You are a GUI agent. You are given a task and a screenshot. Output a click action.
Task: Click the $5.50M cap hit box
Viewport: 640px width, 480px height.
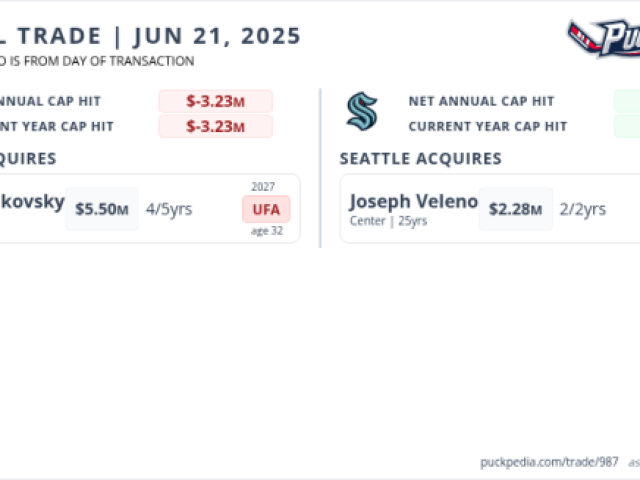click(x=102, y=209)
